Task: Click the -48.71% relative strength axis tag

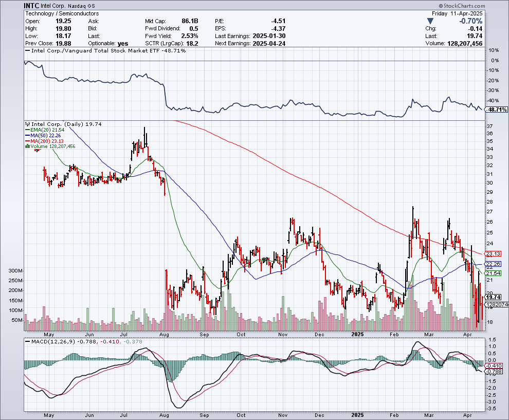Action: pyautogui.click(x=497, y=109)
